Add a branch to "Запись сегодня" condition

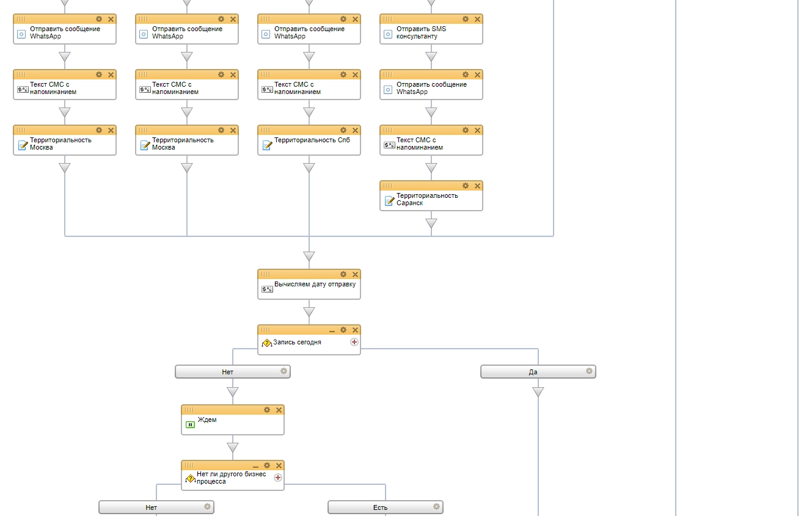[354, 343]
